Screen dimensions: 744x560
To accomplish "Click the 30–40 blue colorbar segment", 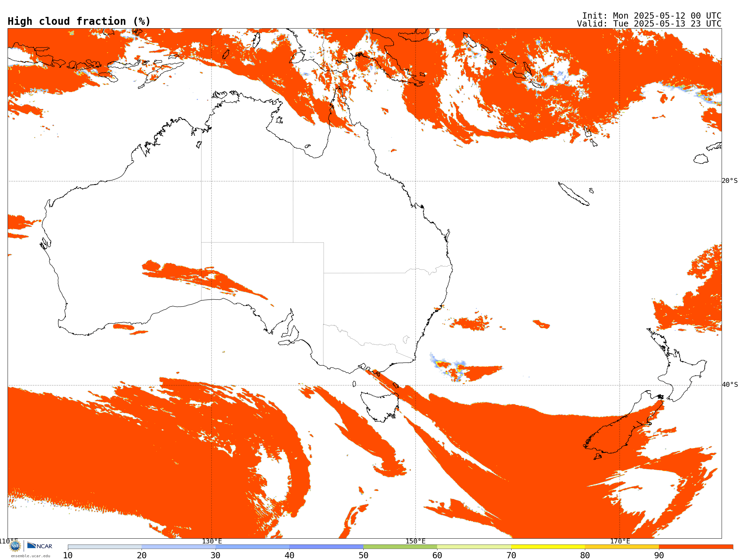I will point(252,547).
